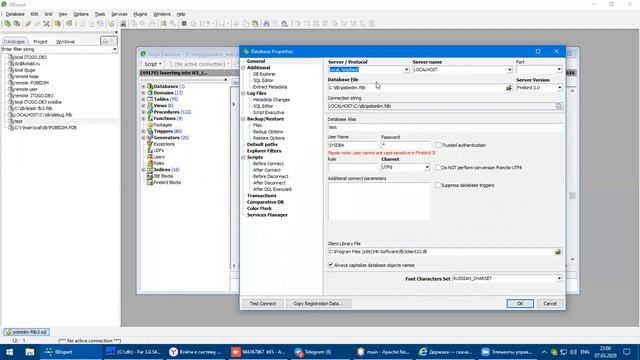
Task: Open the Charset dropdown
Action: [x=427, y=167]
